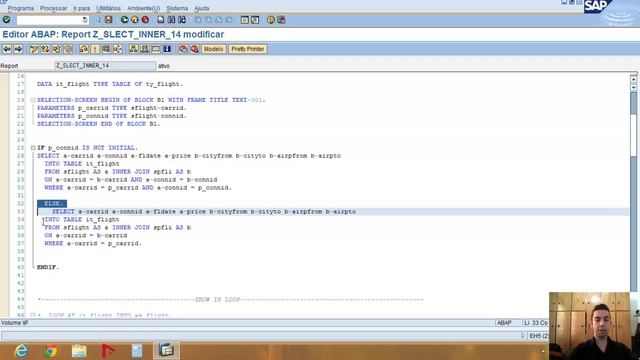Click the green Back icon in standard toolbar
Viewport: 640px width, 360px height.
pos(124,20)
